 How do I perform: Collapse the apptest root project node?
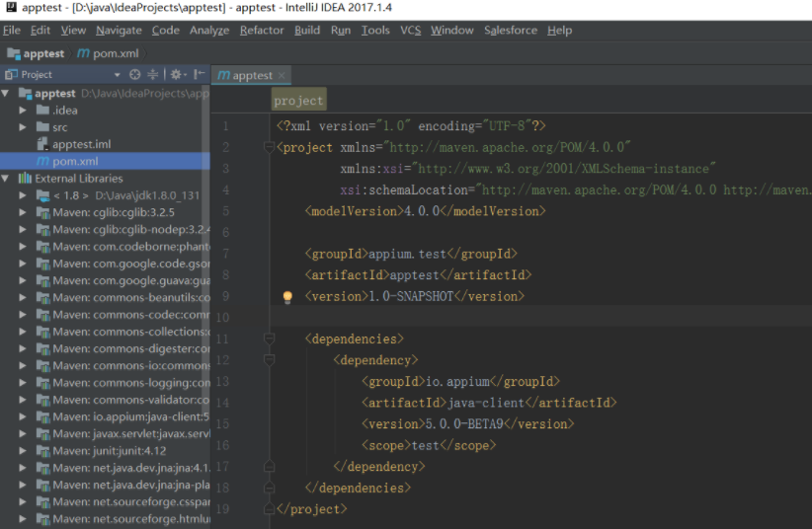tap(6, 93)
